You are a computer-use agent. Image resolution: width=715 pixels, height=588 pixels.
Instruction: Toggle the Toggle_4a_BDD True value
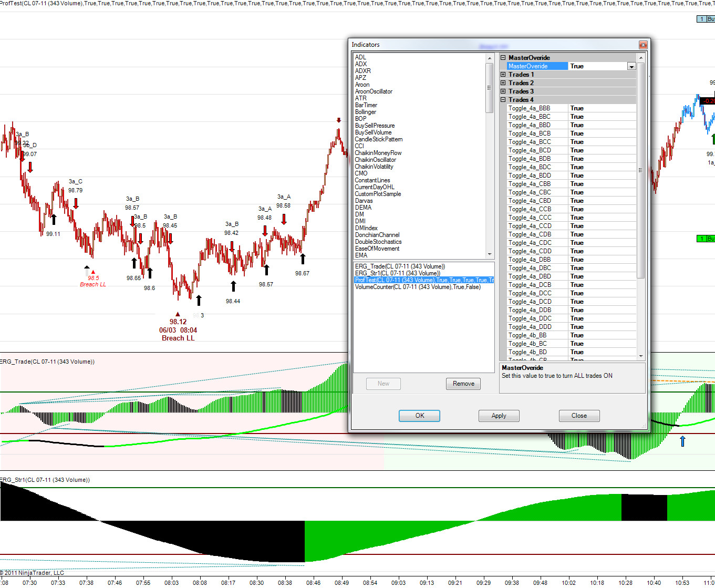[x=602, y=176]
